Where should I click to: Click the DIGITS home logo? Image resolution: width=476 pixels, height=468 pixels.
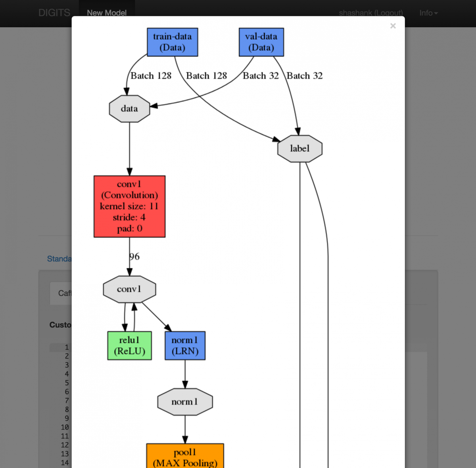click(54, 13)
